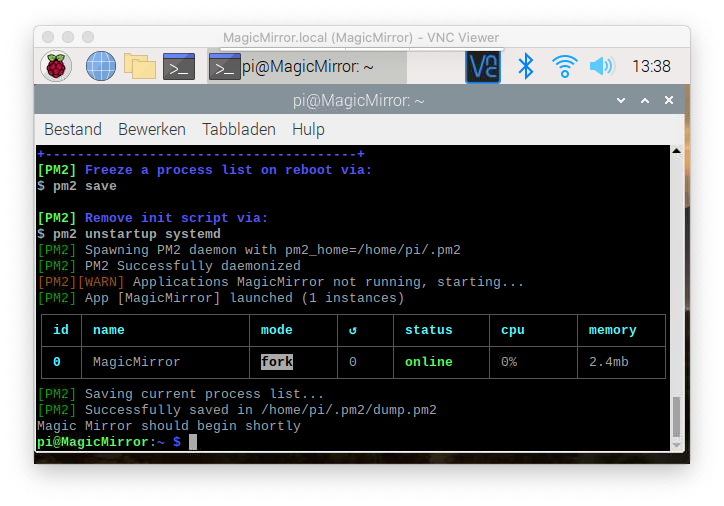The height and width of the screenshot is (506, 724).
Task: Open the Bestand menu
Action: click(73, 130)
